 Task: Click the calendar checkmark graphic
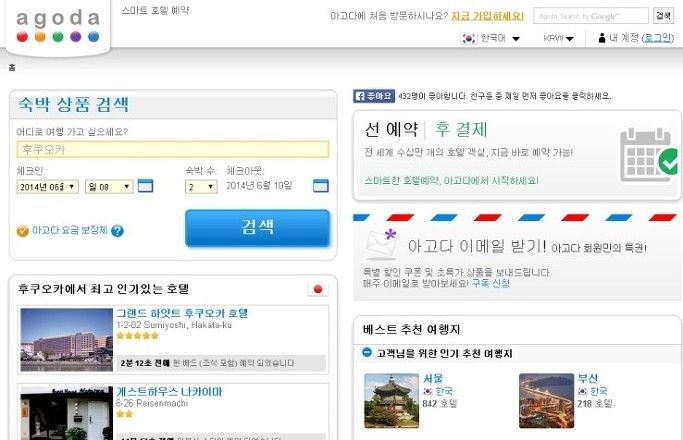(x=649, y=156)
